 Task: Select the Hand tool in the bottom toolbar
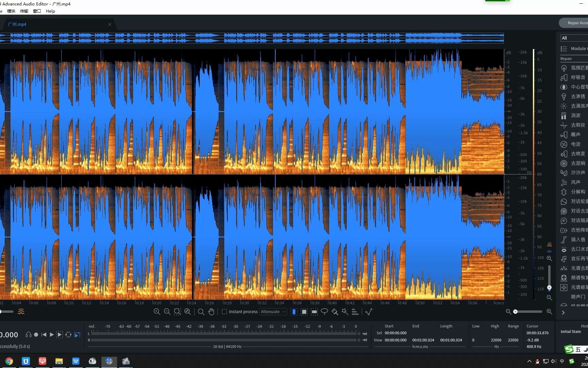tap(211, 312)
